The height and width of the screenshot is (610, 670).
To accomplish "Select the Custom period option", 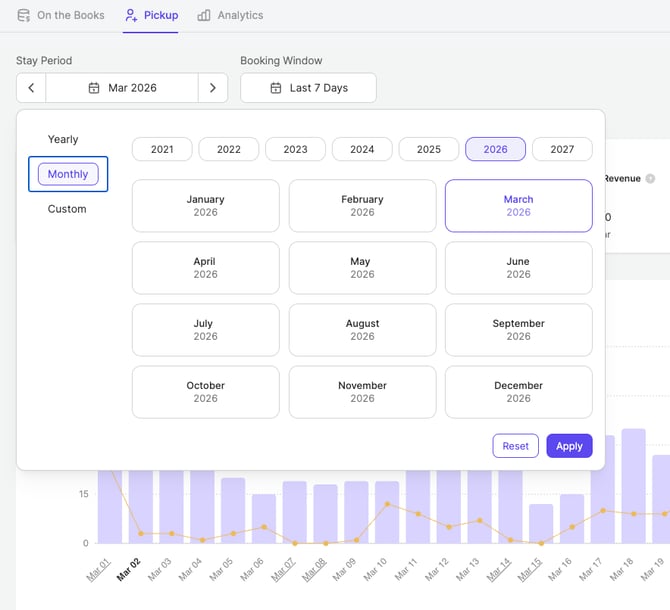I will coord(67,209).
